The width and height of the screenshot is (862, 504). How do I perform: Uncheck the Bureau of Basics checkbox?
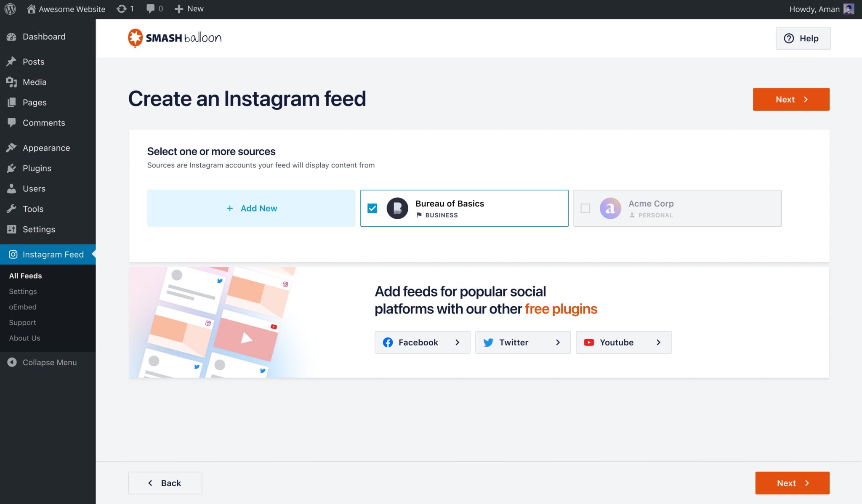point(372,208)
